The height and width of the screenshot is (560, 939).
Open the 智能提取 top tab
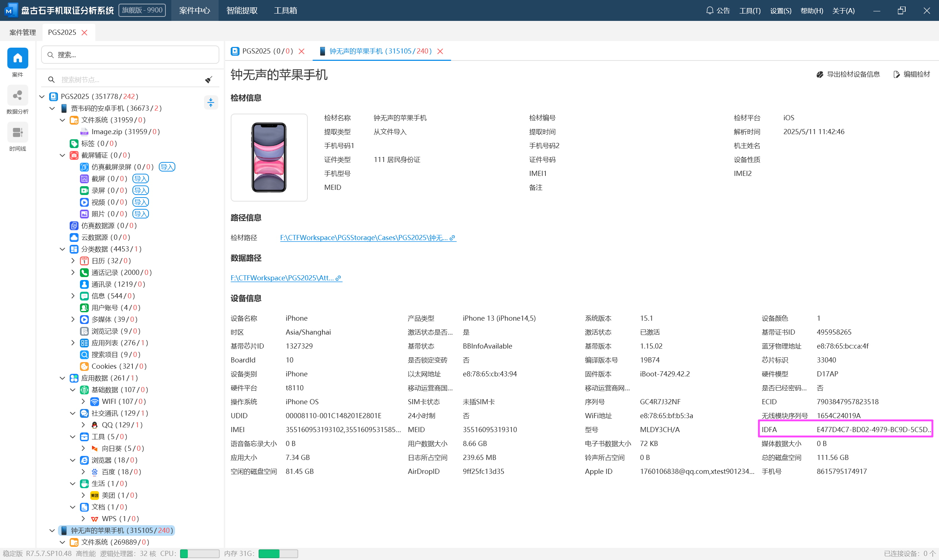pos(242,10)
